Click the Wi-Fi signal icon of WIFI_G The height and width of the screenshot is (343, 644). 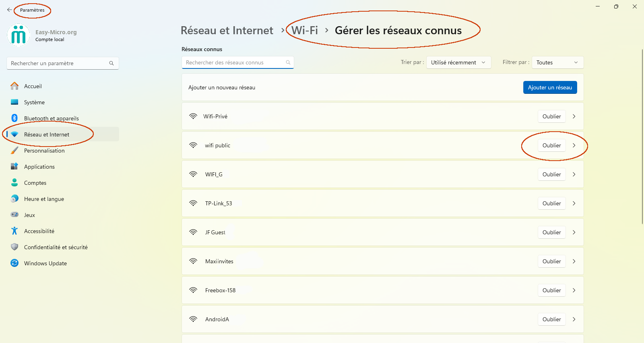(x=193, y=174)
